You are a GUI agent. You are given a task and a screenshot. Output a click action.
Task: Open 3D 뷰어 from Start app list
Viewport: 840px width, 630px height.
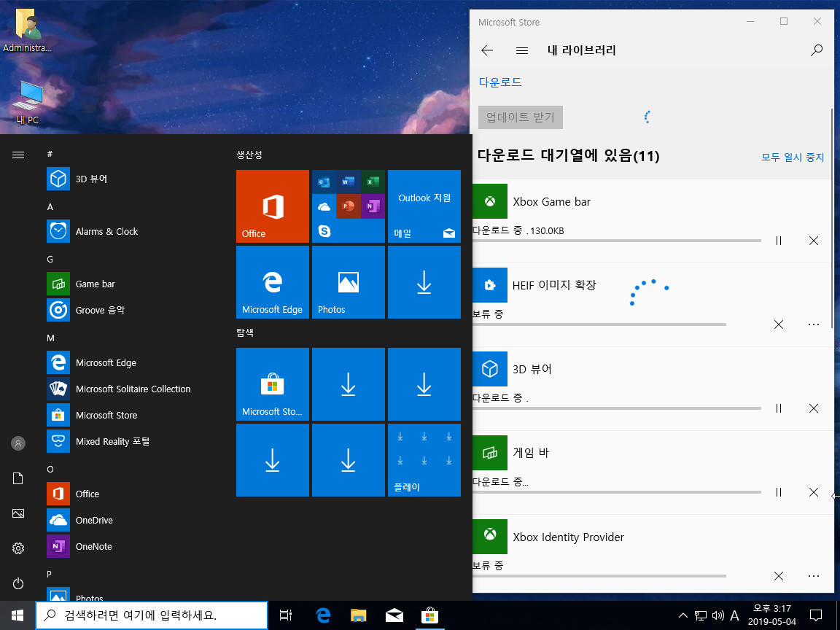(131, 179)
